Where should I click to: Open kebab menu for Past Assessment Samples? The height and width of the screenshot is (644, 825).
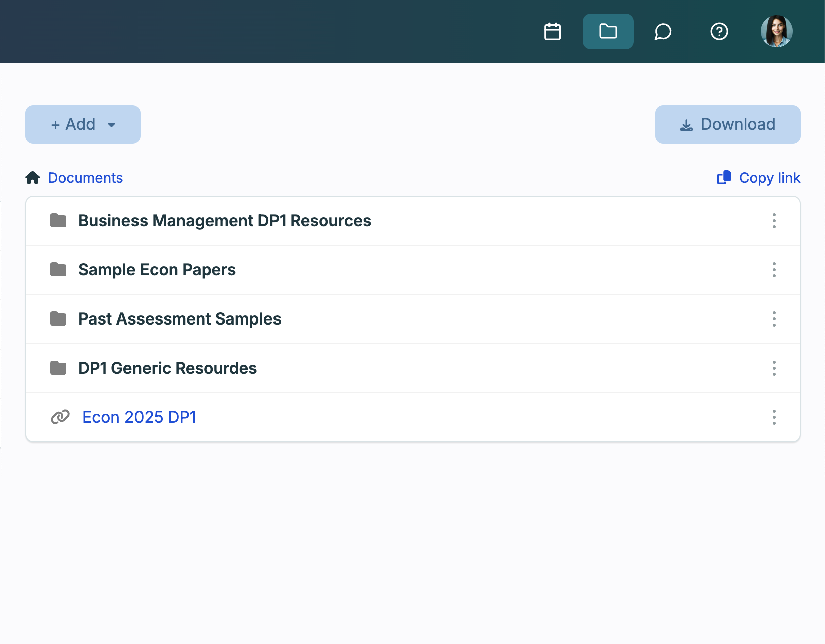point(774,319)
